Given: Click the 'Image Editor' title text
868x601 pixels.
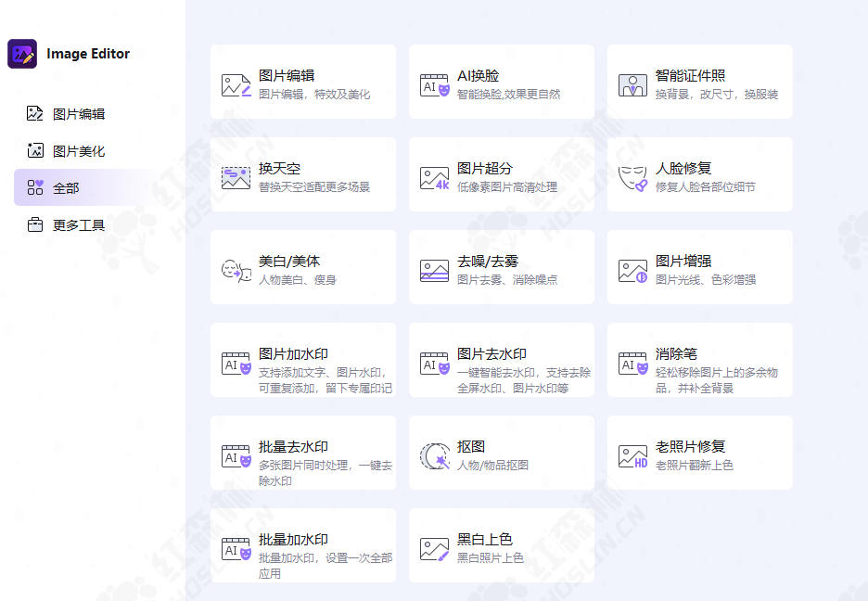Looking at the screenshot, I should coord(88,54).
